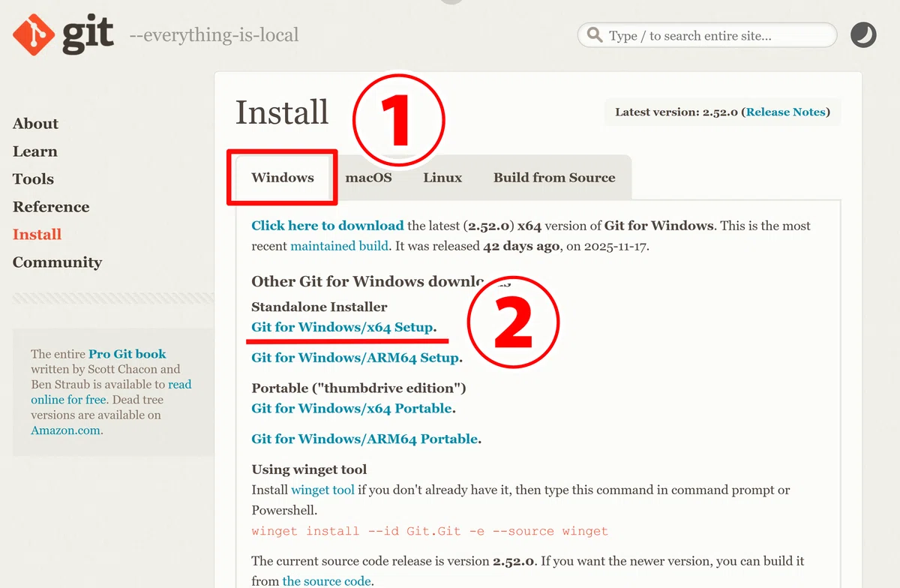Open the 'maintained build' link
This screenshot has width=900, height=588.
[339, 245]
